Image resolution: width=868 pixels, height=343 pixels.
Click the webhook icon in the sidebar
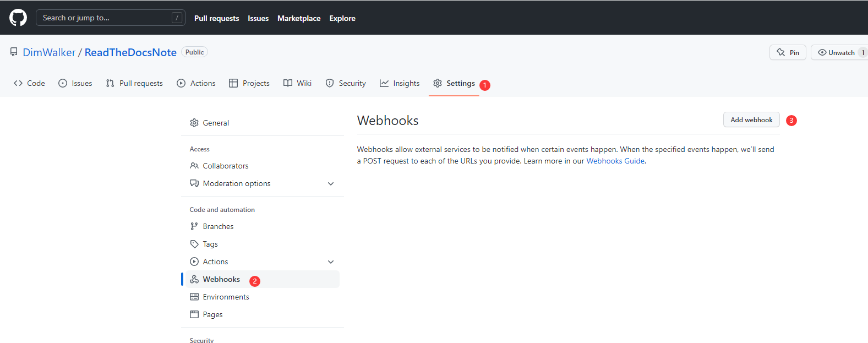194,279
